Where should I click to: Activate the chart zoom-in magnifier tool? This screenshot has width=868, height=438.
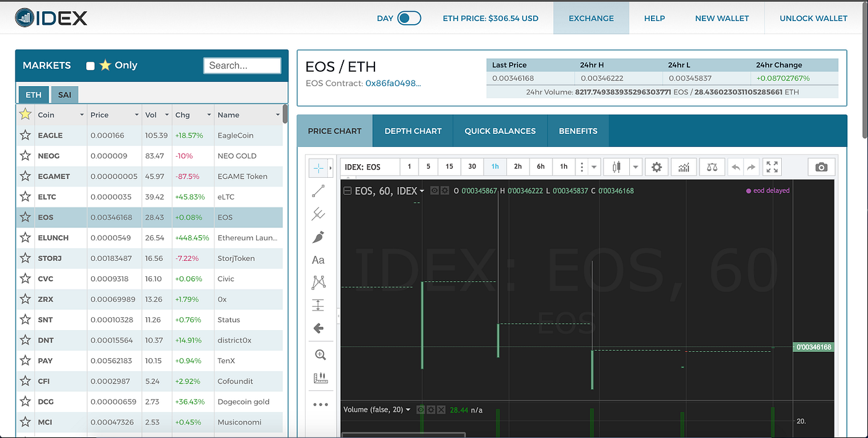pos(321,355)
